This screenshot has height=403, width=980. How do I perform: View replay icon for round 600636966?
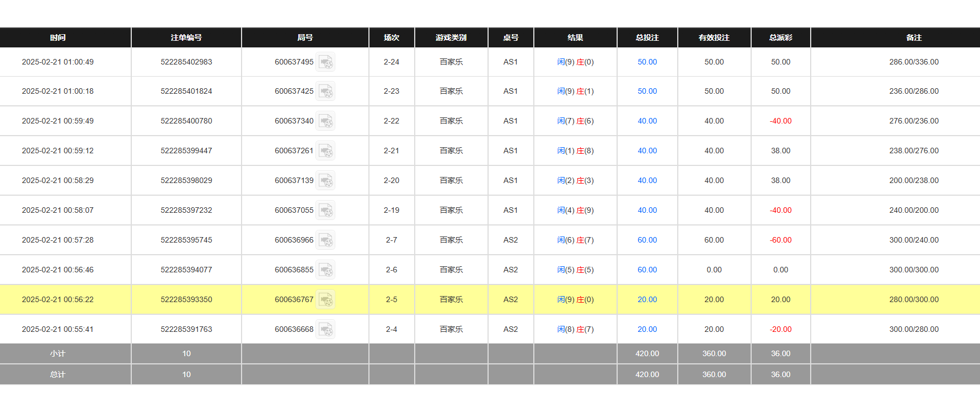(x=325, y=240)
